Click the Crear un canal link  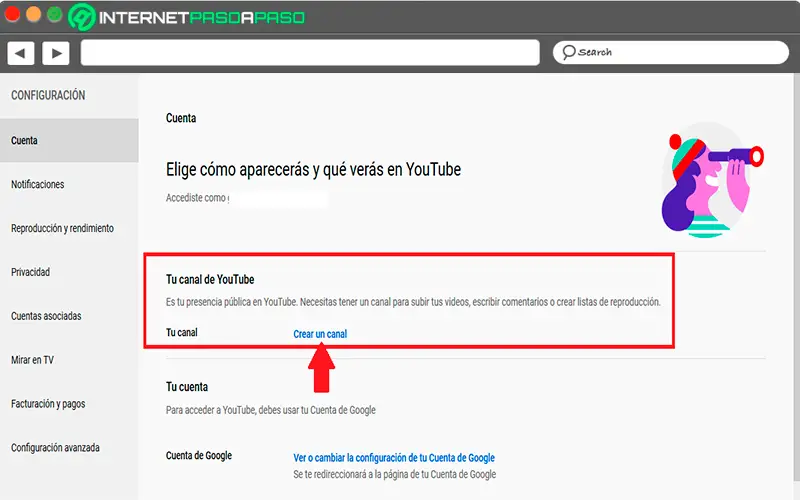point(320,334)
